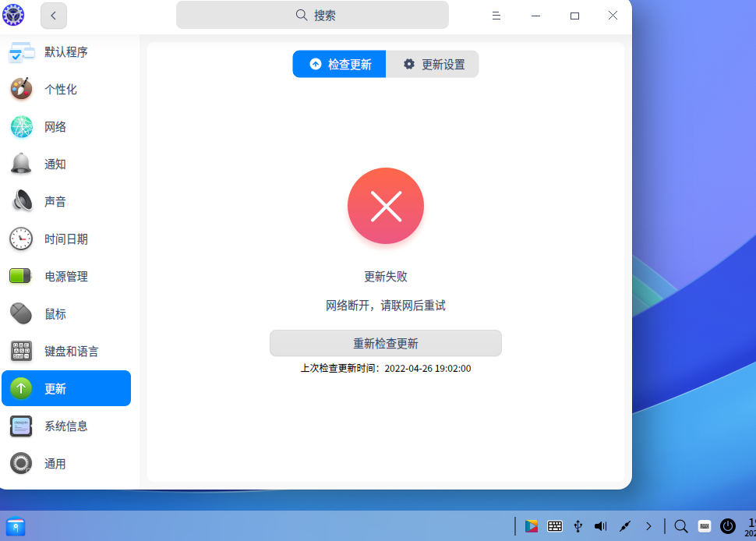Open the 时间日期 Date and Time settings
The image size is (756, 541).
coord(66,239)
